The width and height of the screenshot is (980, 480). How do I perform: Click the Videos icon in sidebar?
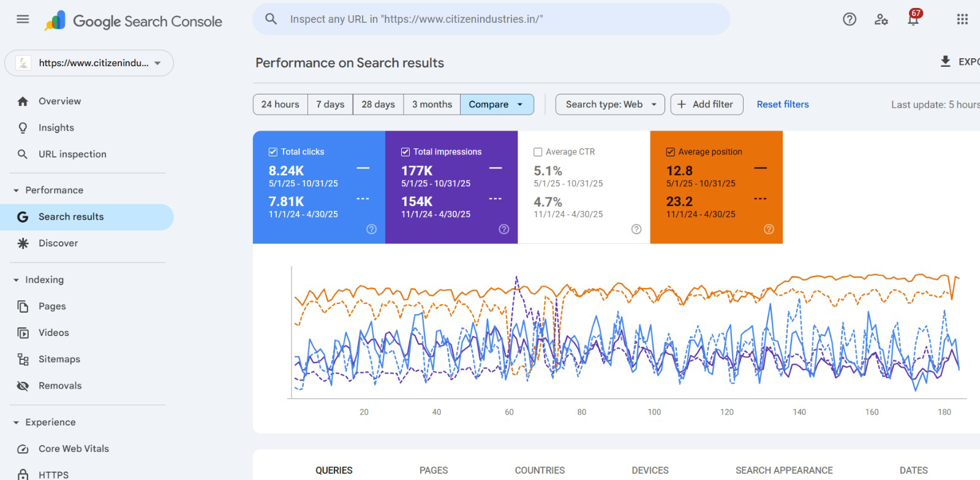coord(23,333)
